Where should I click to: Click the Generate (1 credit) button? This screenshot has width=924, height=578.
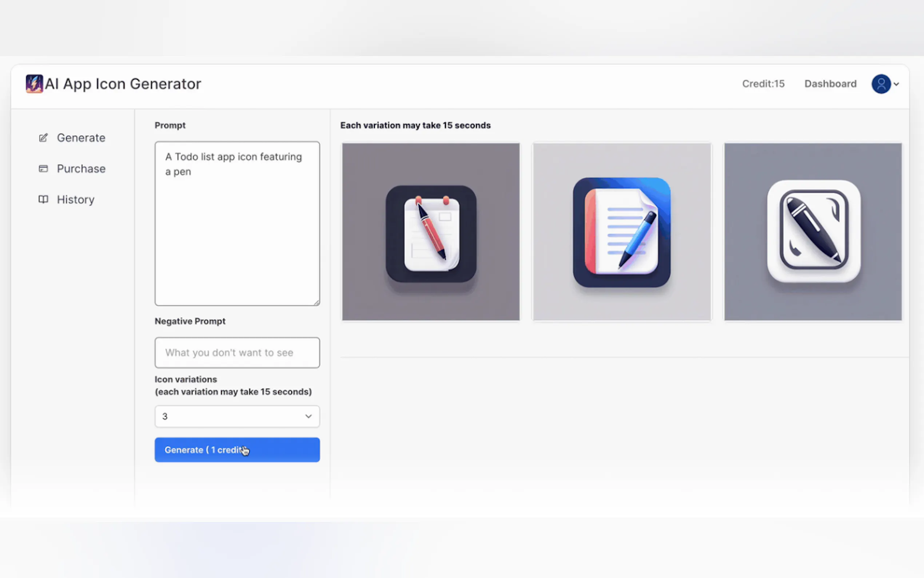tap(237, 450)
